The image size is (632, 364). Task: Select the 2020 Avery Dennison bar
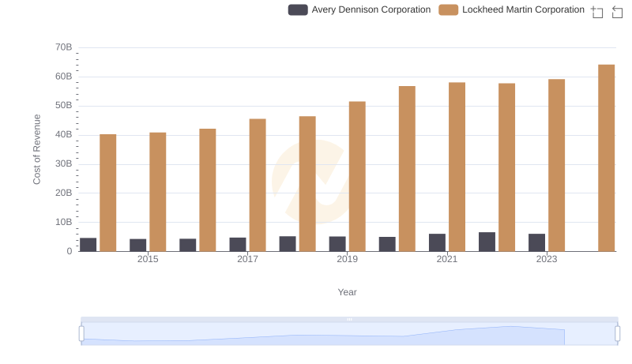pyautogui.click(x=387, y=245)
